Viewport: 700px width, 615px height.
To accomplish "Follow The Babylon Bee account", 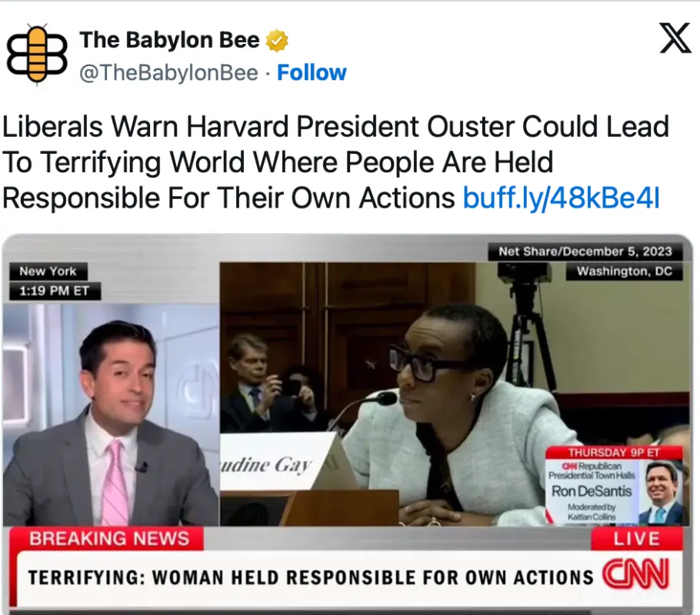I will tap(312, 72).
